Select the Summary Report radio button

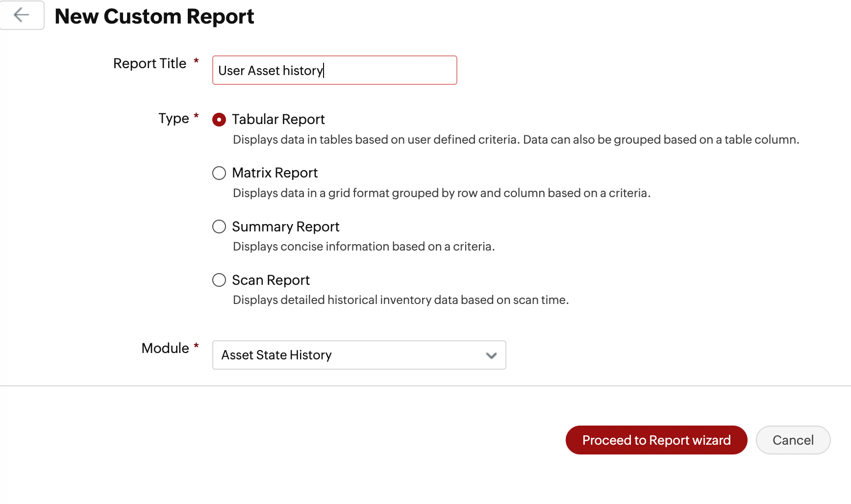219,227
